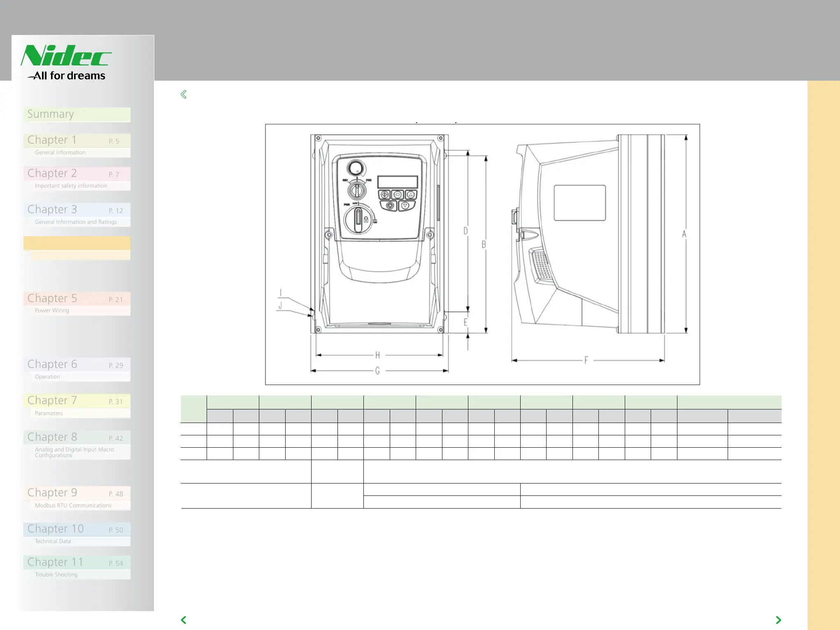
Task: Open Chapter 8 Macro Configurations
Action: pos(77,445)
